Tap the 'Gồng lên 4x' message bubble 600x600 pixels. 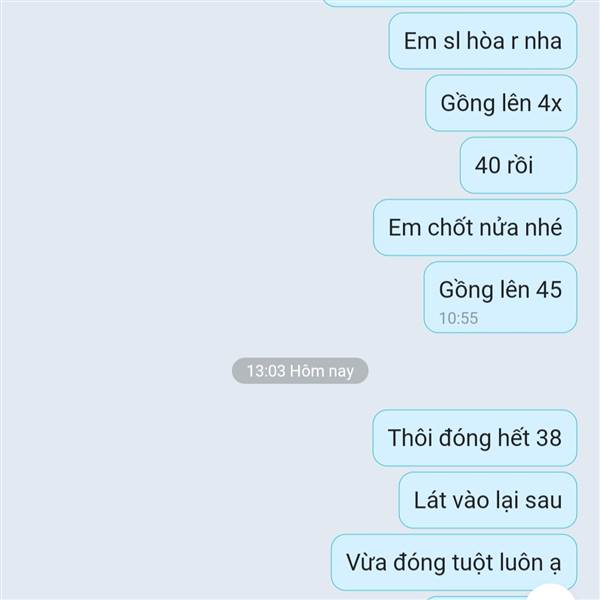pos(501,103)
